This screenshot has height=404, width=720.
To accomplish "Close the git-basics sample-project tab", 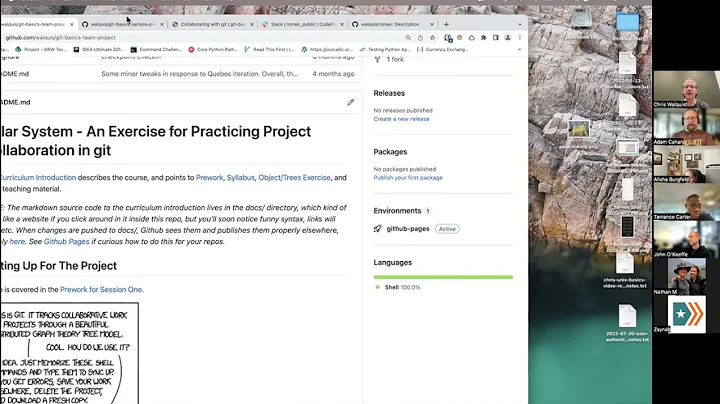I will [162, 24].
